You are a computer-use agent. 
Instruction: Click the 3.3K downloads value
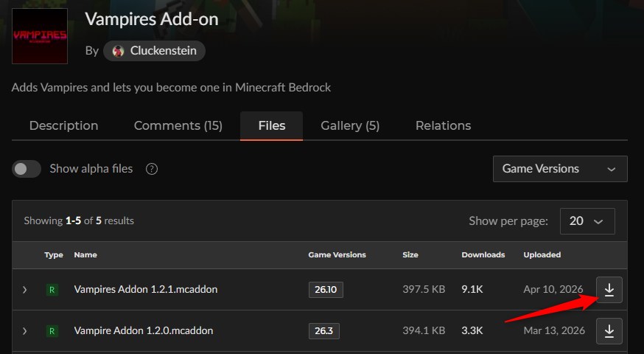pos(472,330)
